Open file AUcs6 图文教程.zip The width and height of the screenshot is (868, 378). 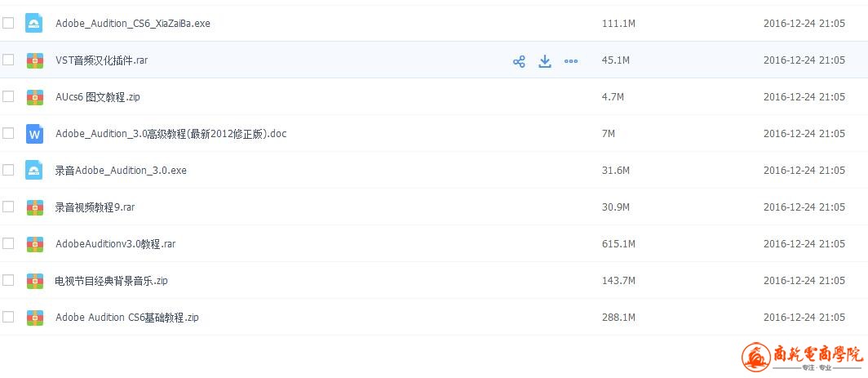tap(97, 97)
